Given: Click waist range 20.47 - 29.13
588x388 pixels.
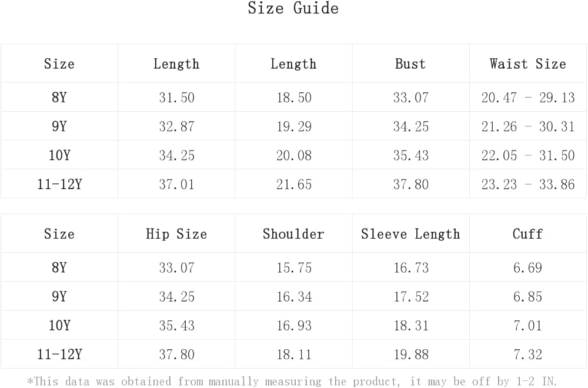Looking at the screenshot, I should [527, 98].
